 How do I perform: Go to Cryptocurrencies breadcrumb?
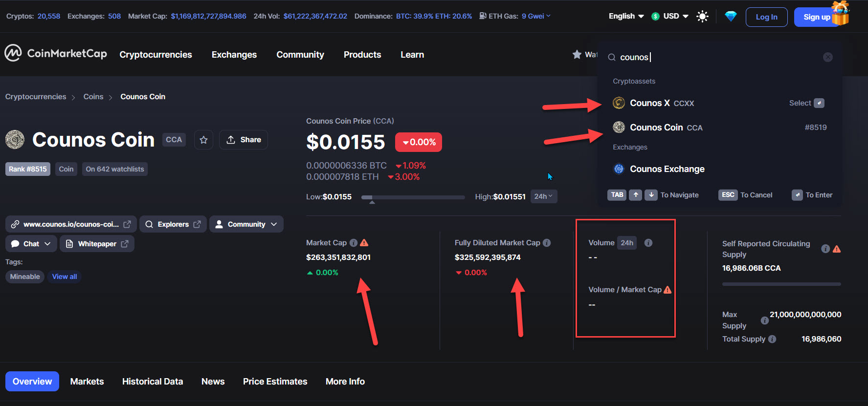pos(36,97)
